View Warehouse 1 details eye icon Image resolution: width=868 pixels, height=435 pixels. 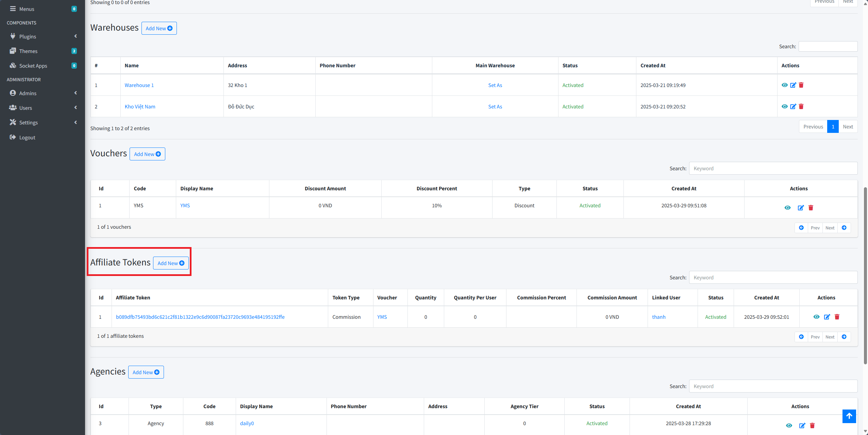(784, 85)
